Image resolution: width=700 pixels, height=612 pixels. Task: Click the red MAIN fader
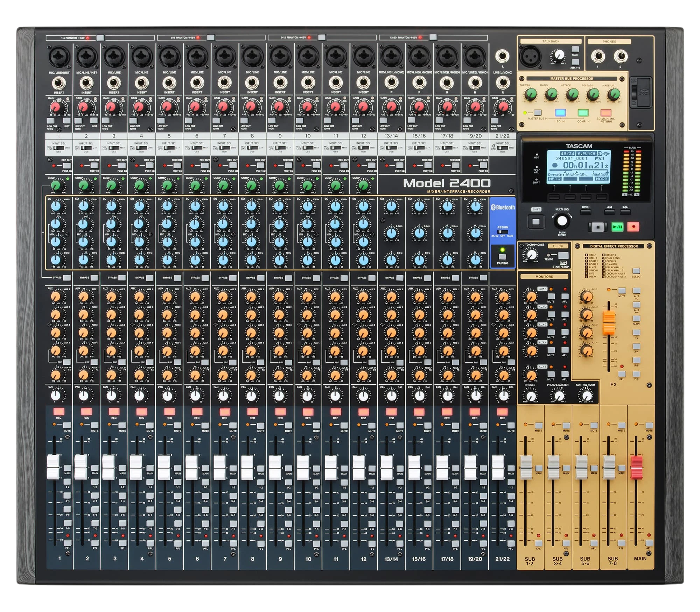(637, 467)
